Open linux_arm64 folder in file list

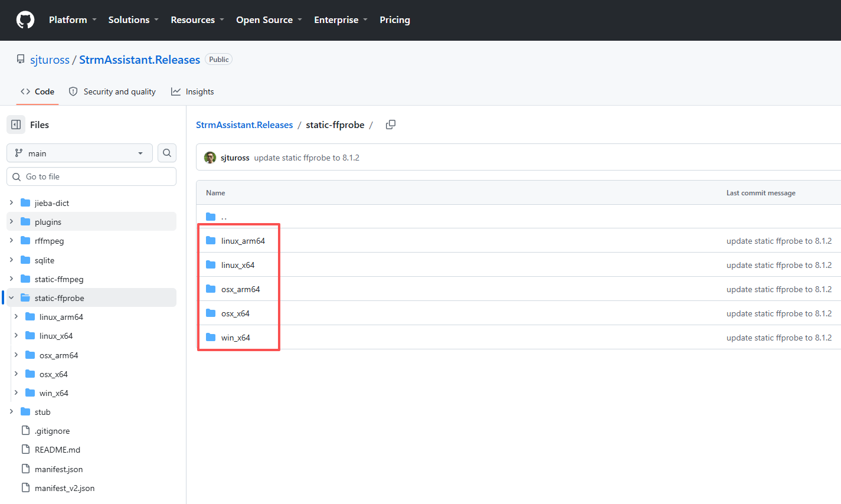click(243, 241)
